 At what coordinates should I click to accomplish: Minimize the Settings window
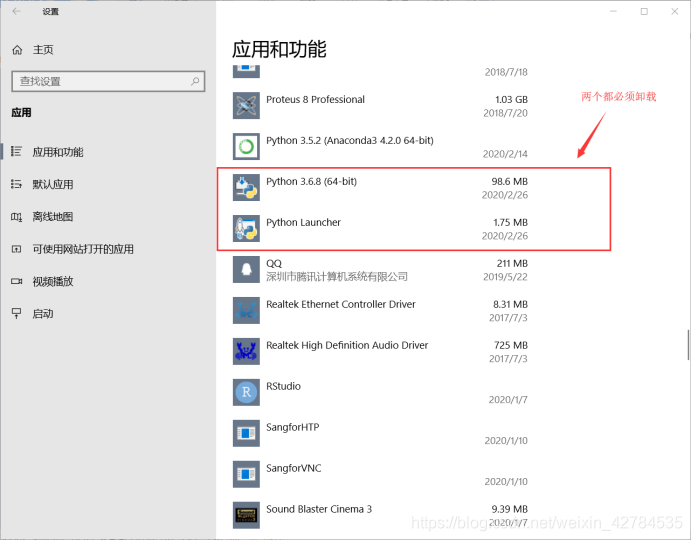(x=613, y=11)
